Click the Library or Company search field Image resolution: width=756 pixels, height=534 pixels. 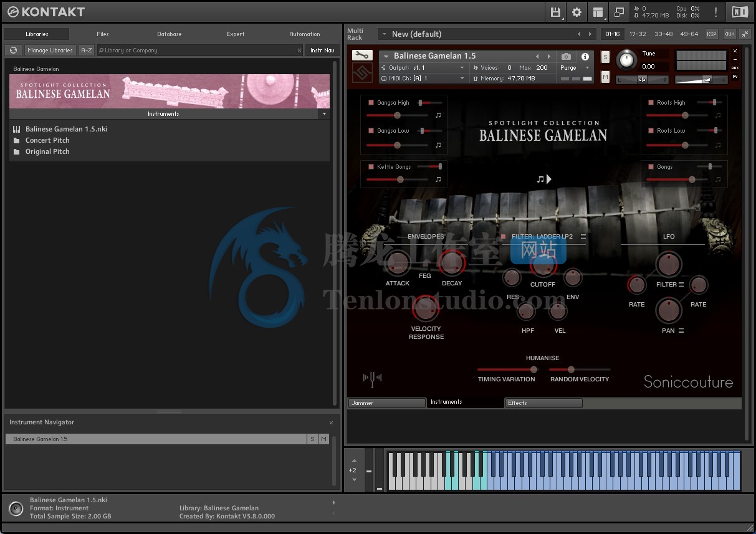(199, 50)
